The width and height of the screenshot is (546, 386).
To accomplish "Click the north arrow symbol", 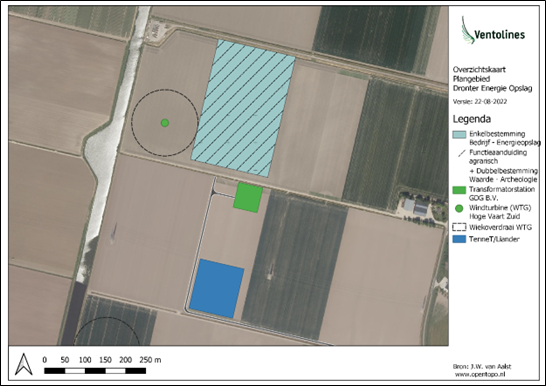I will point(24,364).
